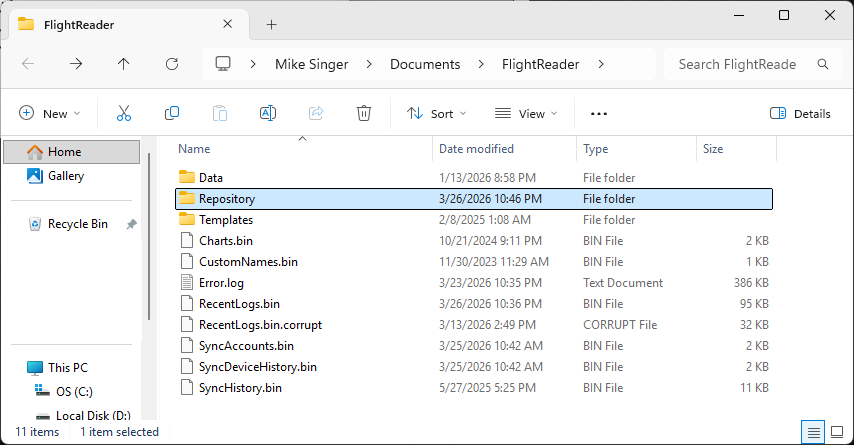This screenshot has height=445, width=854.
Task: Select the Error.log file
Action: pos(221,283)
